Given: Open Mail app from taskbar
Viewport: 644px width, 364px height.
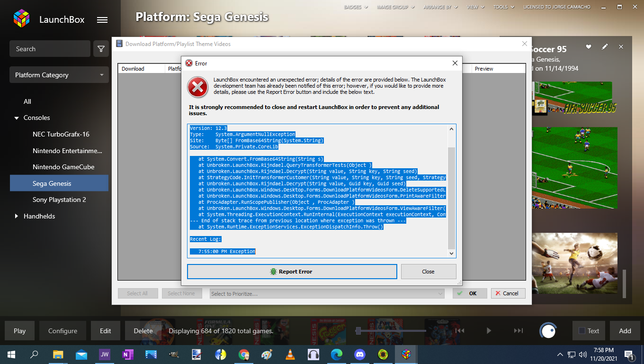Looking at the screenshot, I should pos(81,355).
